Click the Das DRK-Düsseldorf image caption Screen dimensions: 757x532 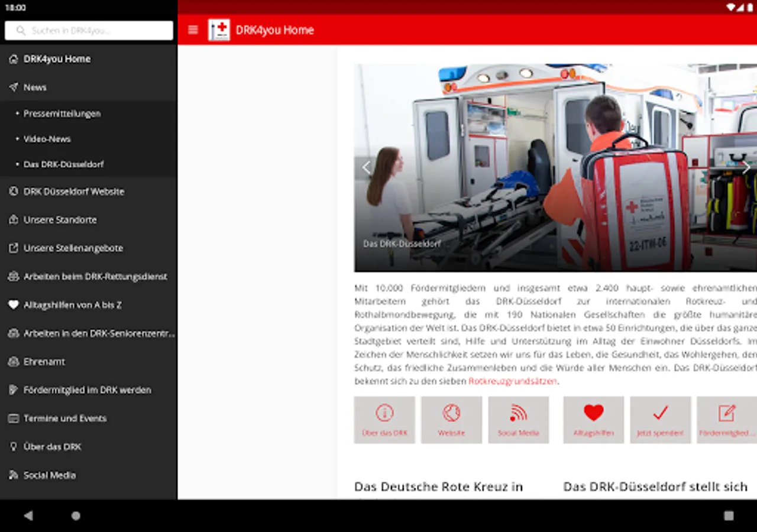pos(402,244)
